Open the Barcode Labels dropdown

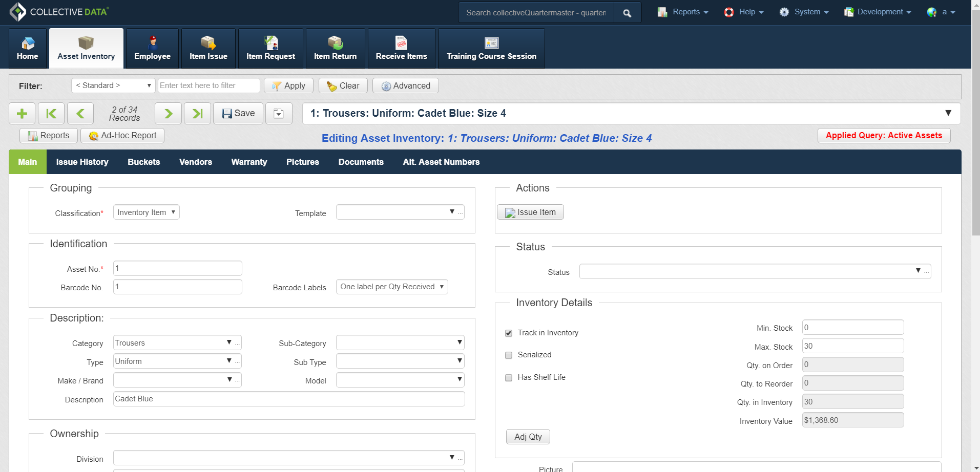pos(392,287)
